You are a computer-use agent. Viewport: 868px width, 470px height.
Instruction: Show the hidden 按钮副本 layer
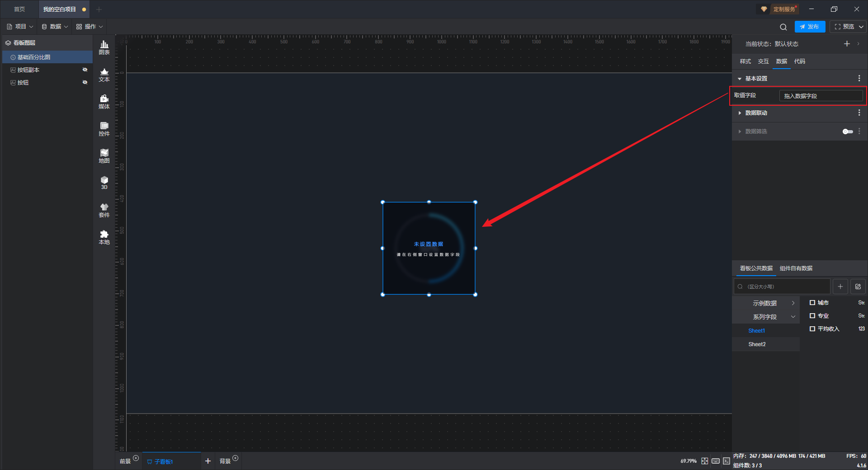click(x=85, y=70)
